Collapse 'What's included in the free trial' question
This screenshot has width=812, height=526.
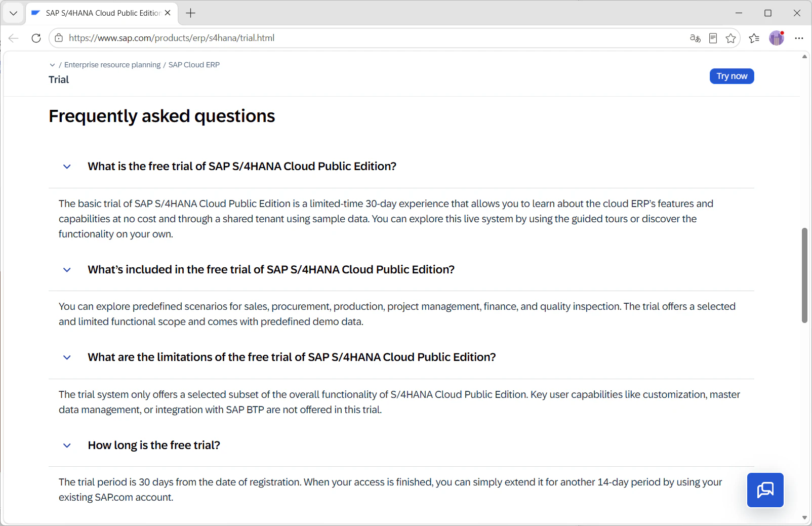click(x=67, y=270)
